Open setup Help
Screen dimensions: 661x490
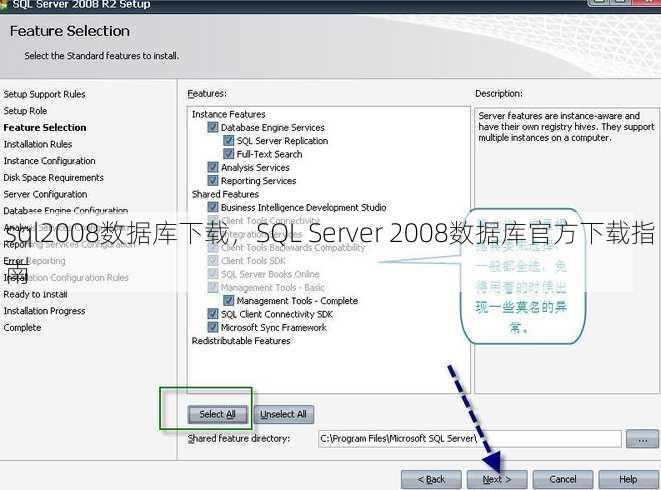pos(628,479)
